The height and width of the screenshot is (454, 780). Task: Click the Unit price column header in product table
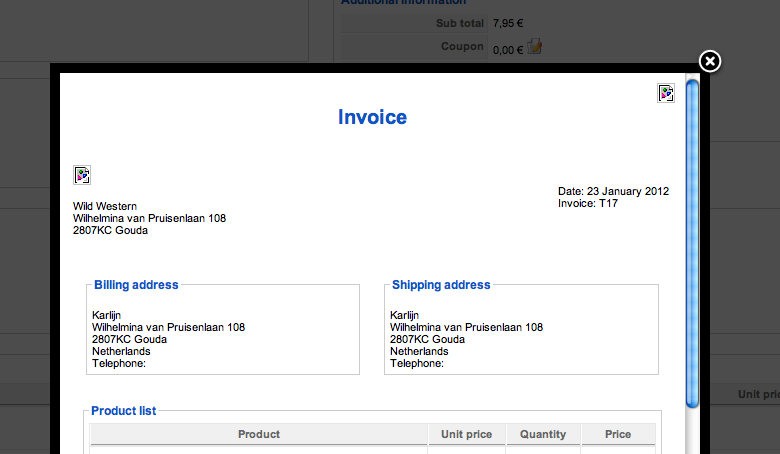coord(466,434)
